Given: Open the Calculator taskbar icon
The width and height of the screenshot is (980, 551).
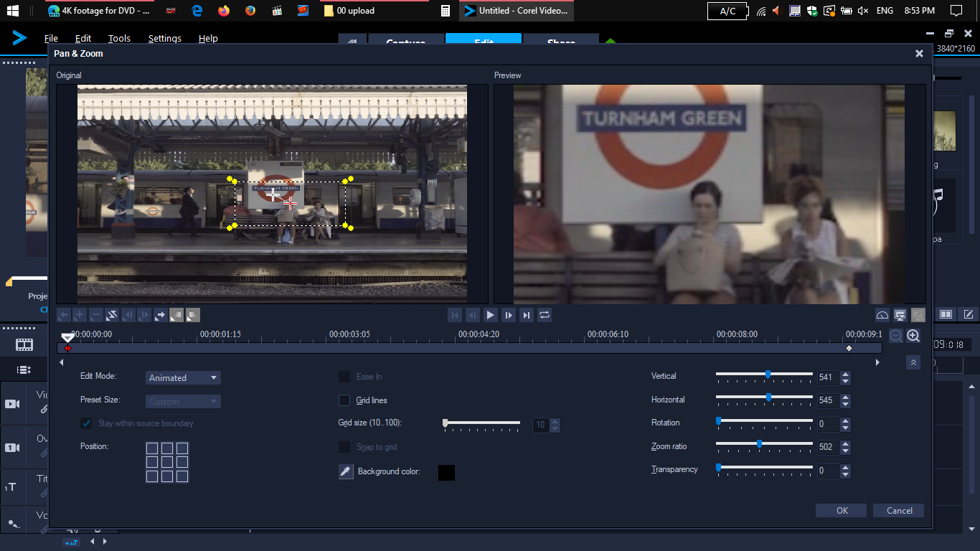Looking at the screenshot, I should click(x=446, y=11).
